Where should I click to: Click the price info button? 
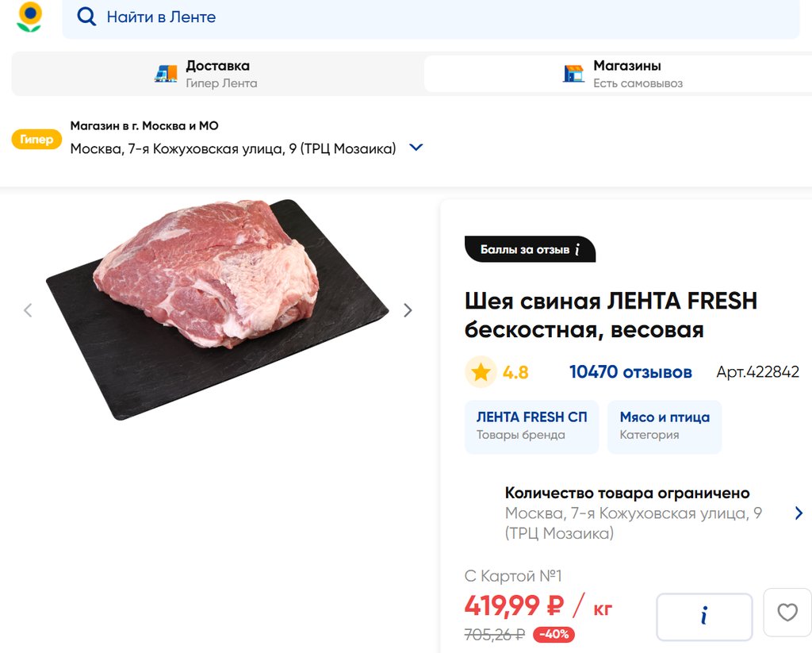tap(703, 616)
